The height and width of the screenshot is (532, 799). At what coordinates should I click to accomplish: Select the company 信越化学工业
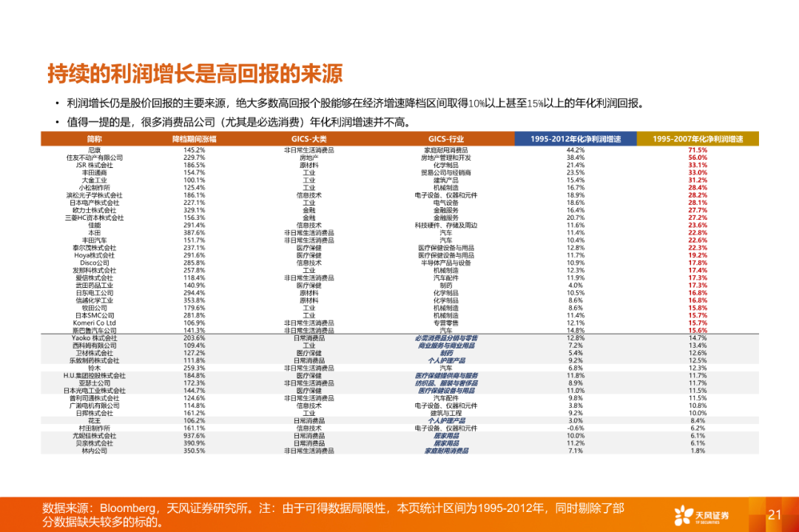[94, 300]
